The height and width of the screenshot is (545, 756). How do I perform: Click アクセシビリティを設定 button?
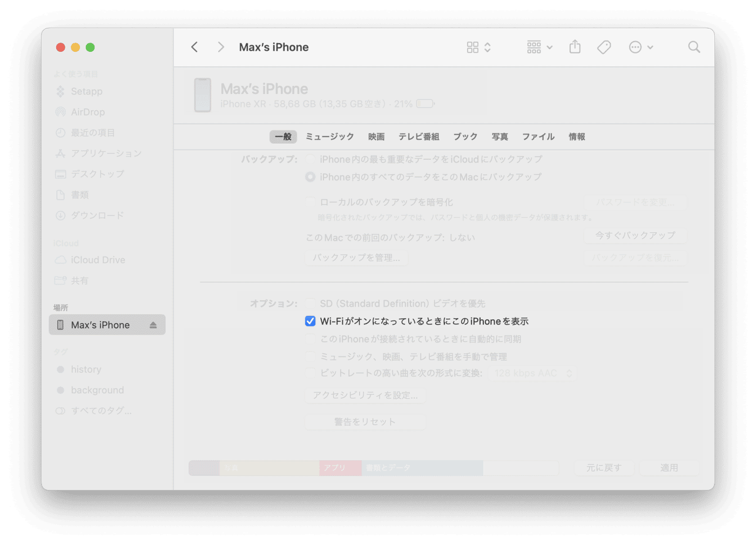tap(365, 395)
